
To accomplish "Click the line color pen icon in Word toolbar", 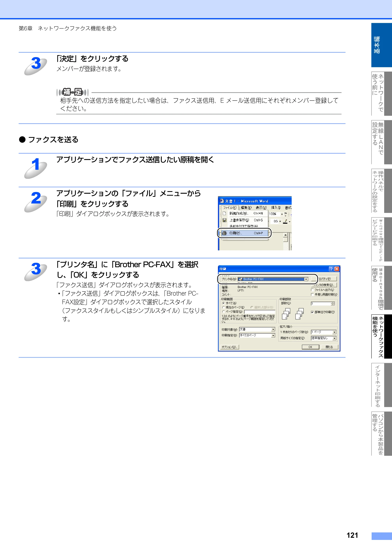I will pyautogui.click(x=285, y=221).
